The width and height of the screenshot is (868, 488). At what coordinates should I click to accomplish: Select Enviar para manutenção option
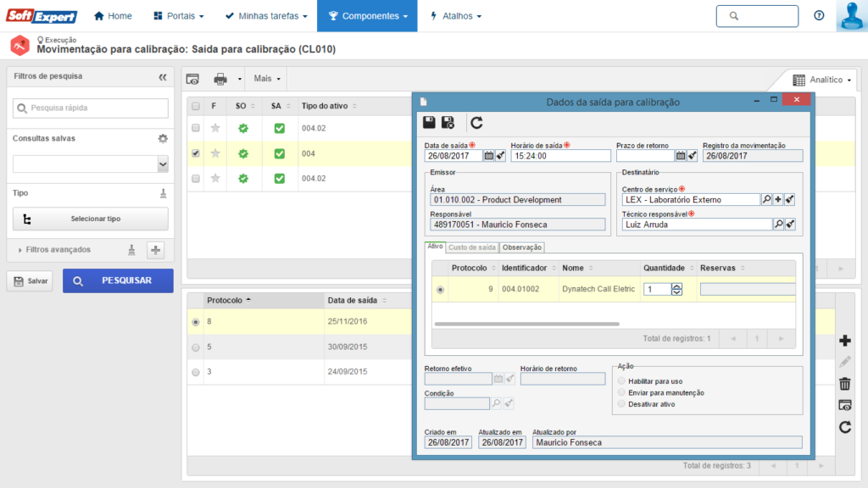tap(622, 392)
